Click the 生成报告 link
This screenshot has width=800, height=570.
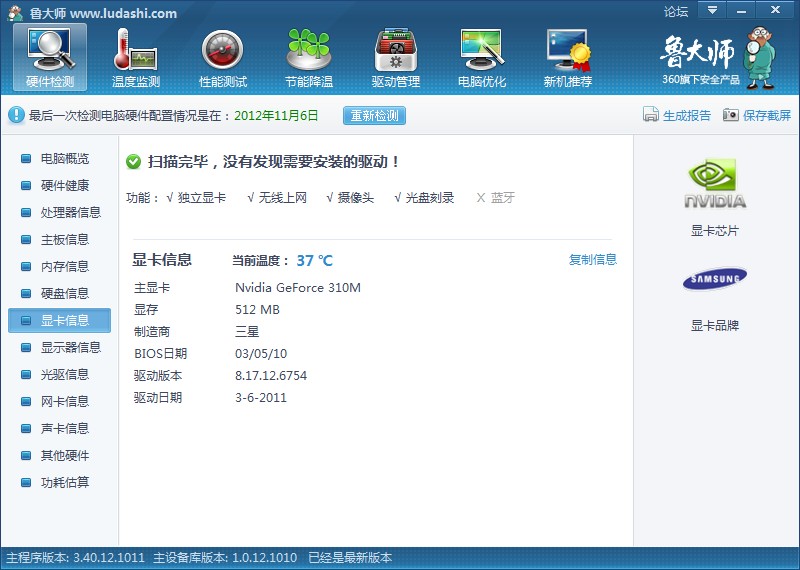pos(687,115)
